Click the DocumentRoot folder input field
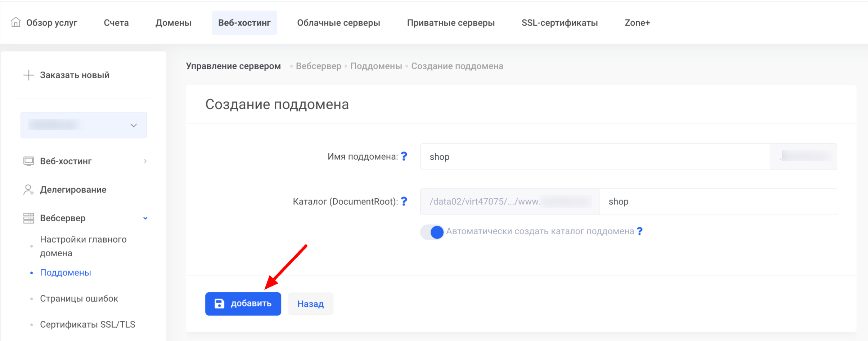The height and width of the screenshot is (341, 868). [717, 201]
